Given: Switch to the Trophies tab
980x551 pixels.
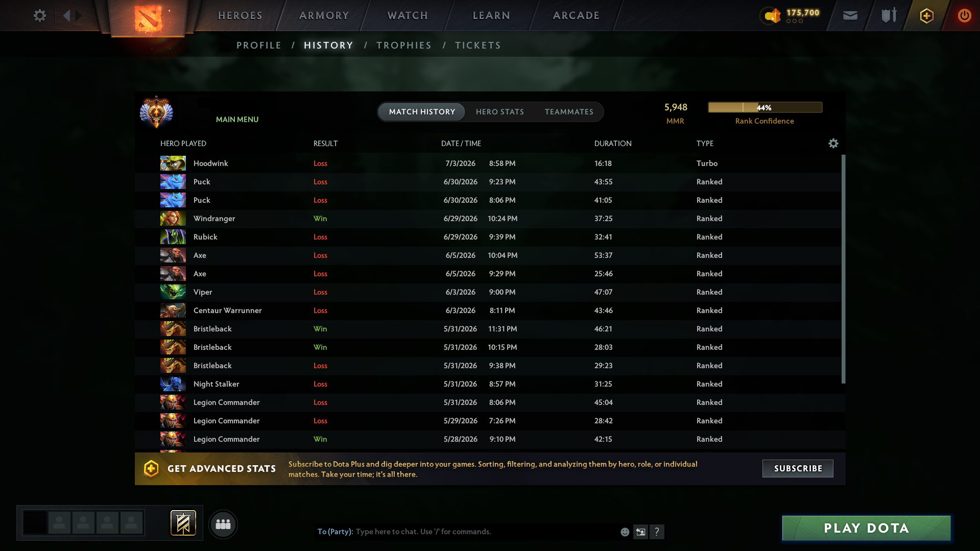Looking at the screenshot, I should point(404,45).
